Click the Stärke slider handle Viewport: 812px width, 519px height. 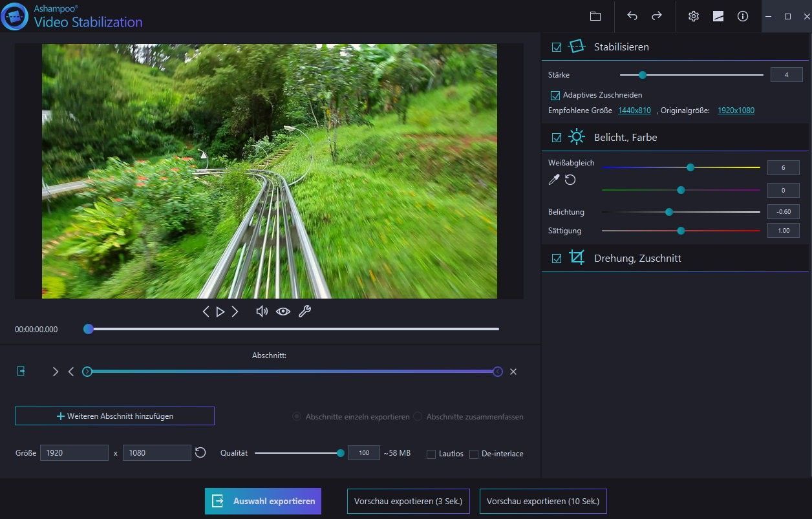643,75
